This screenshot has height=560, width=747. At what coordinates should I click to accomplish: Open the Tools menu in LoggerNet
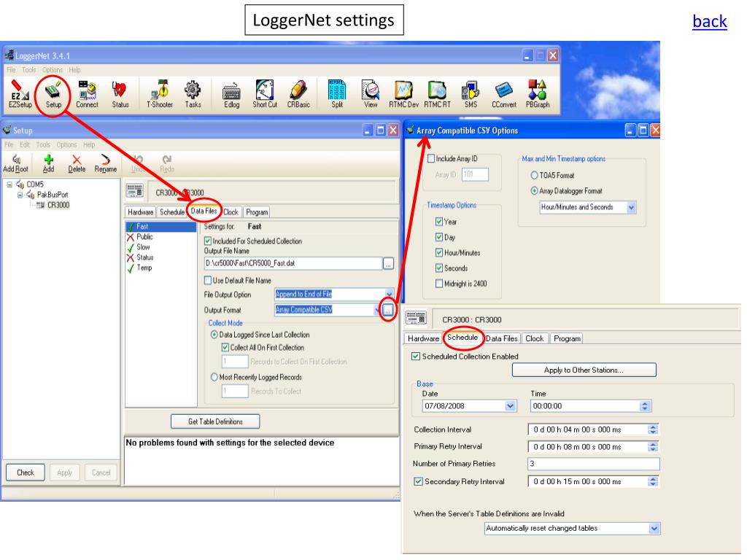coord(28,69)
